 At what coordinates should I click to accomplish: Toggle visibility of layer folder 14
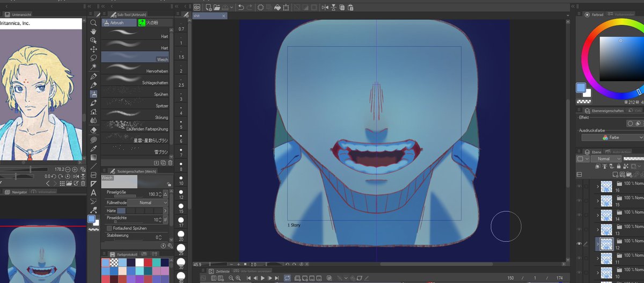coord(579,215)
